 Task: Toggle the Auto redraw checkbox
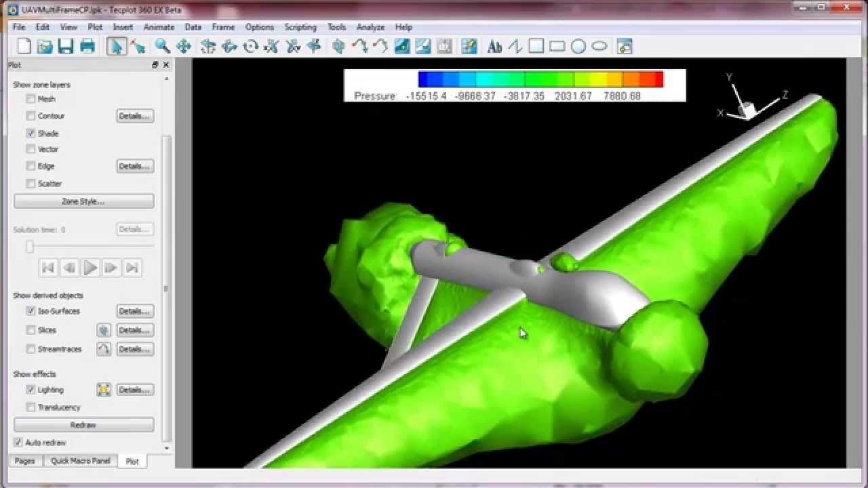(18, 443)
